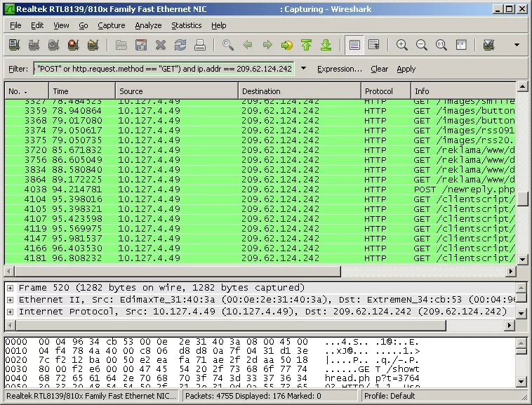Open the Go menu
The image size is (532, 405).
click(x=83, y=25)
